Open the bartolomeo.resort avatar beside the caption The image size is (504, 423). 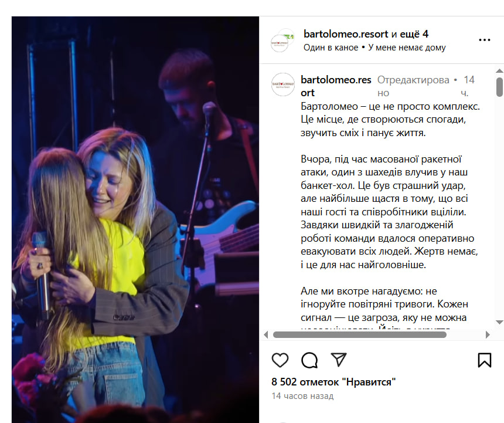tap(283, 84)
